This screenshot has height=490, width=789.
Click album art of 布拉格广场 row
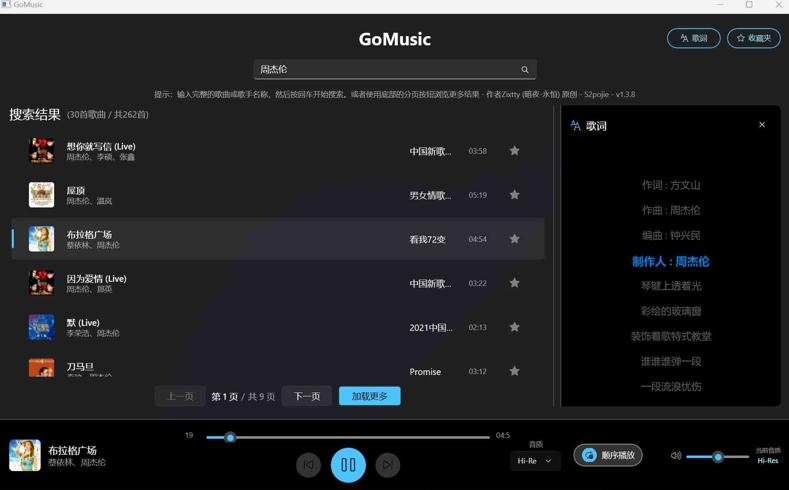(x=41, y=239)
